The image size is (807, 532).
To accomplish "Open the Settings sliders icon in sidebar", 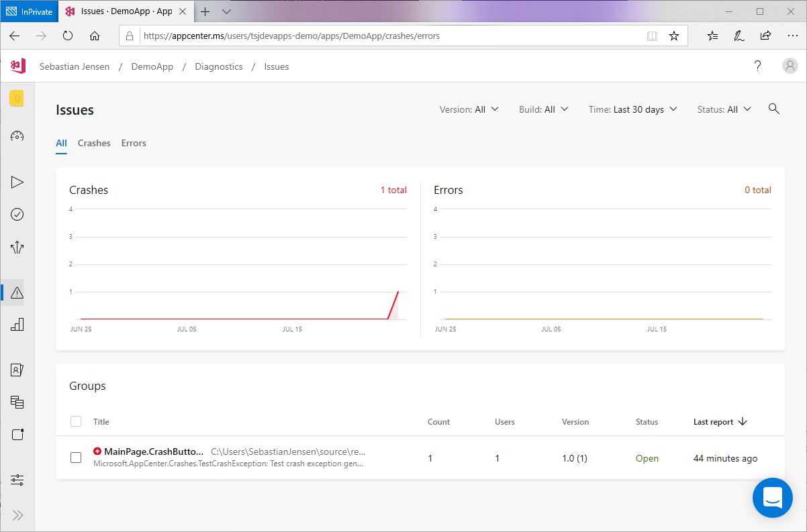I will pos(17,480).
